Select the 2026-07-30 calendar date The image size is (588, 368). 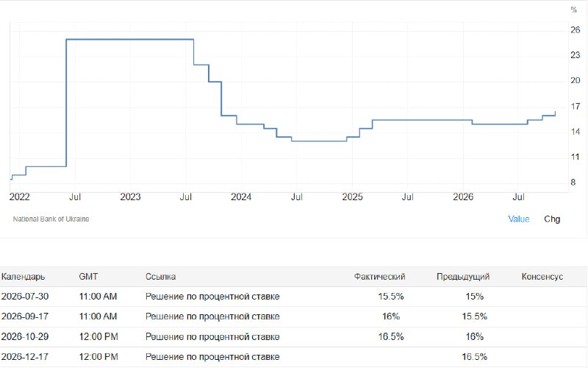pyautogui.click(x=25, y=297)
